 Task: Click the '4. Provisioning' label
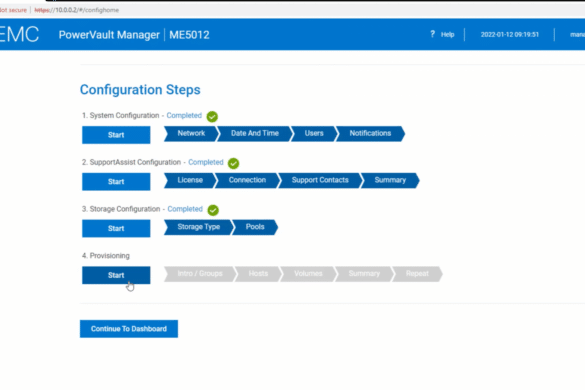pyautogui.click(x=106, y=256)
